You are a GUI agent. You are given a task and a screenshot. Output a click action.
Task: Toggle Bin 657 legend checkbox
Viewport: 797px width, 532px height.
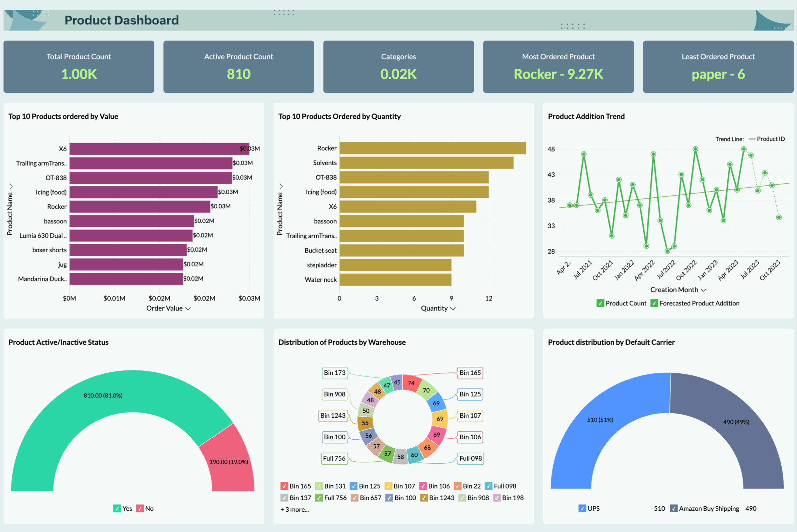[354, 498]
